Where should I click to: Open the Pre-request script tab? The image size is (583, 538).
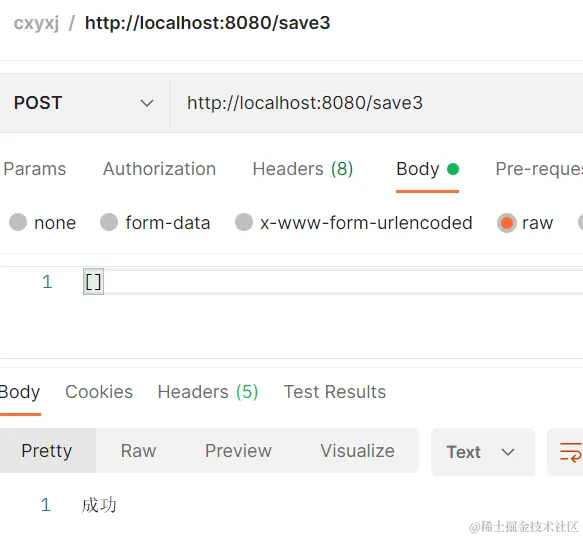(x=539, y=169)
